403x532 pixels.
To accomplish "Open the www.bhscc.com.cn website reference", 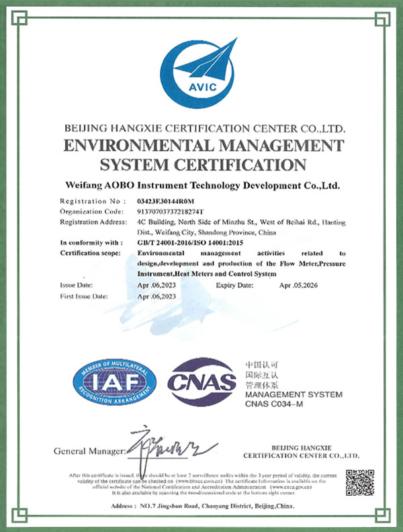I will click(199, 481).
